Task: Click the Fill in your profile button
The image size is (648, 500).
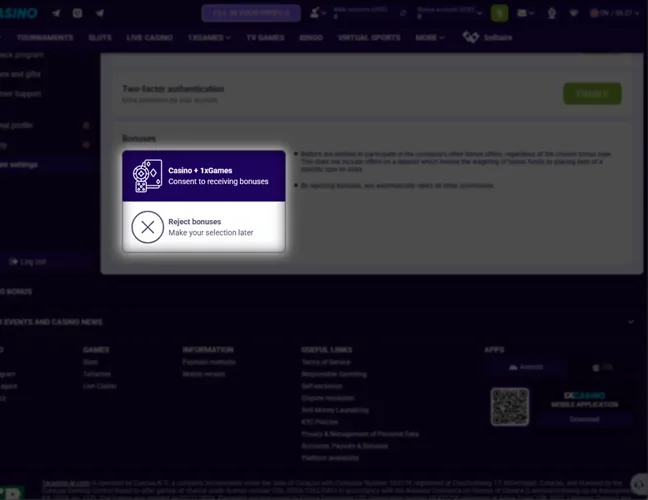Action: (x=251, y=13)
